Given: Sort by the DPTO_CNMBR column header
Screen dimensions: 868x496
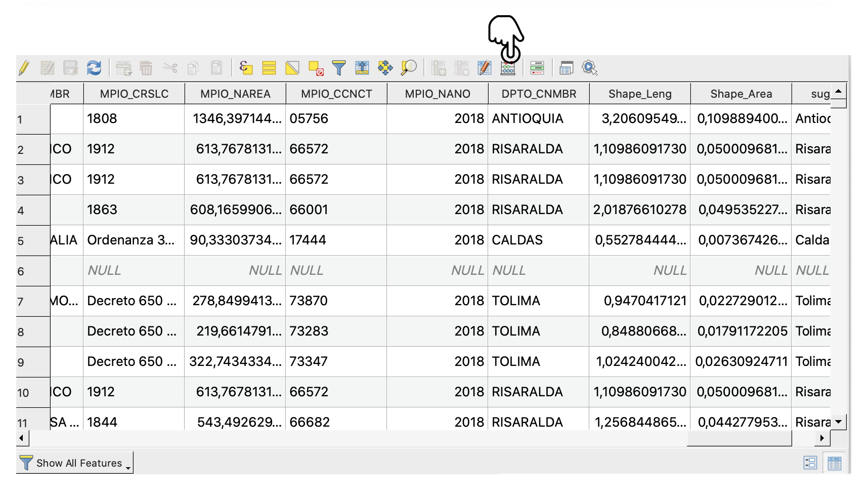Looking at the screenshot, I should tap(539, 94).
